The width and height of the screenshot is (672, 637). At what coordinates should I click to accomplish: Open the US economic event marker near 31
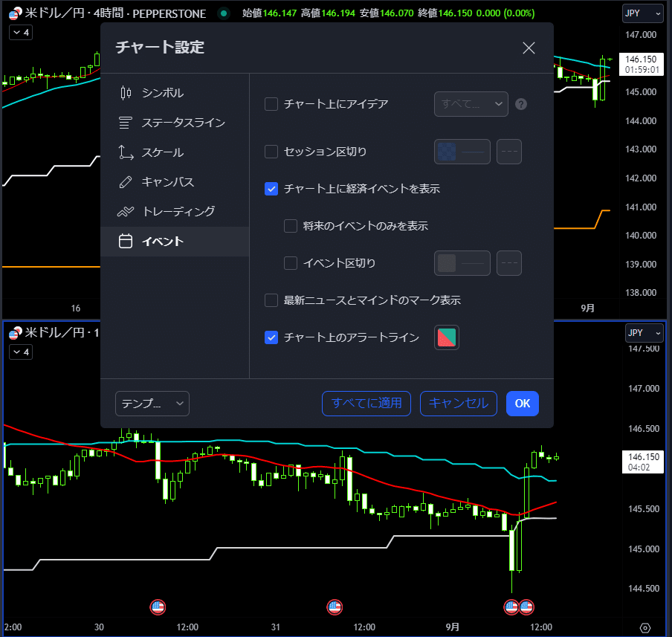[x=335, y=607]
